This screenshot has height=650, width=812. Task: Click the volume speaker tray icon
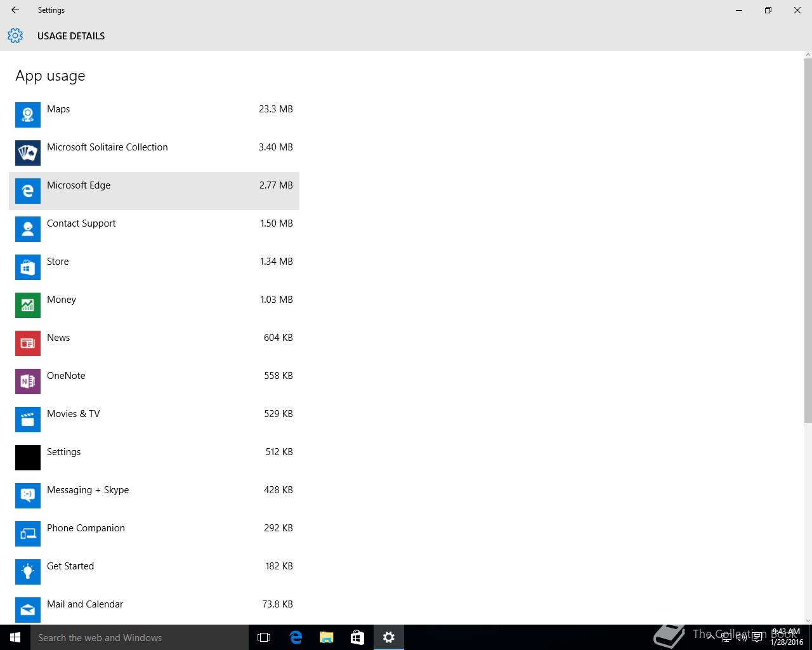tap(741, 637)
